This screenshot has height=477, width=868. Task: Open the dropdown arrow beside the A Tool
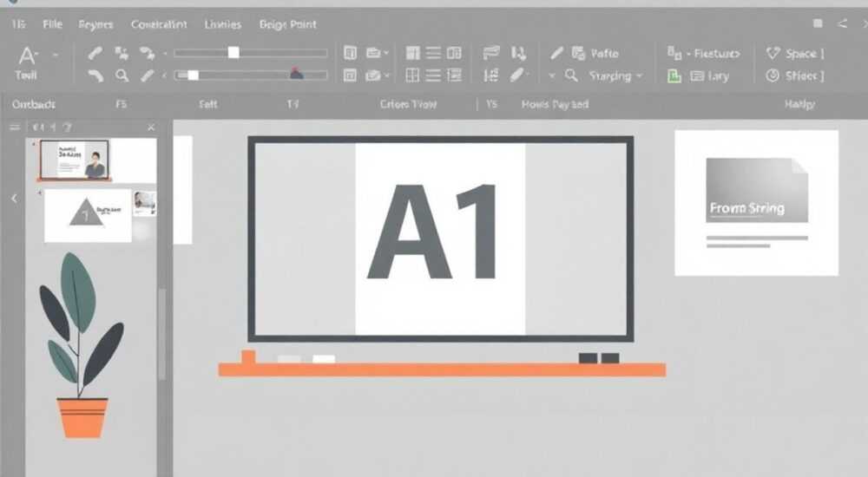point(56,56)
